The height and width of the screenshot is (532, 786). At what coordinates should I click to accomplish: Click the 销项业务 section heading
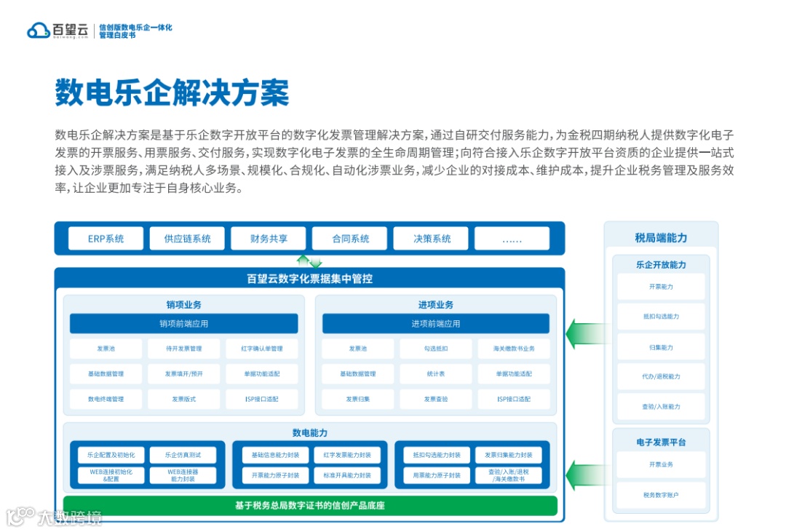point(184,304)
